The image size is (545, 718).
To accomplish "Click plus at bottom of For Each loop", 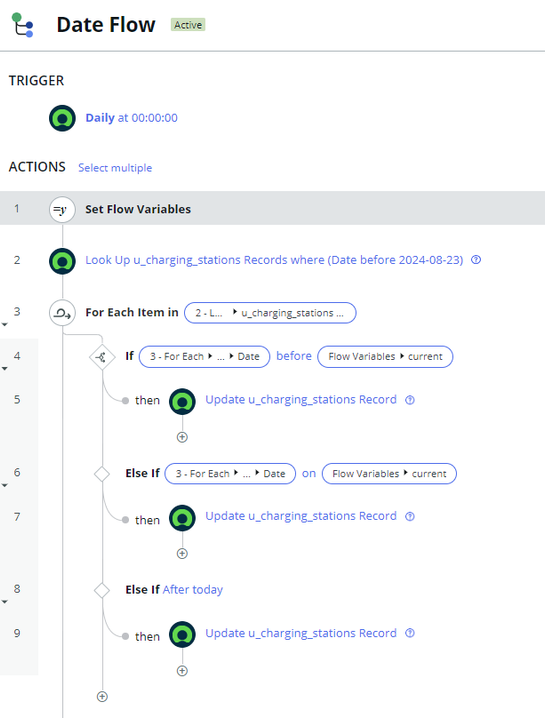I will tap(102, 696).
